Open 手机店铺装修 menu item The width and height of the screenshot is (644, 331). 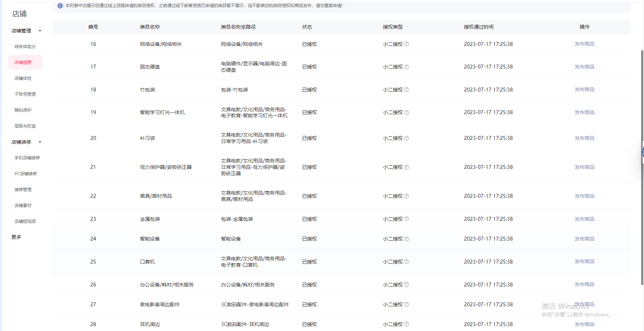click(x=27, y=158)
